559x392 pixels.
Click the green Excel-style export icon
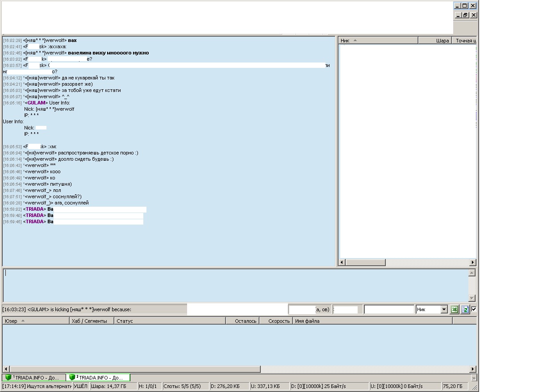click(455, 309)
